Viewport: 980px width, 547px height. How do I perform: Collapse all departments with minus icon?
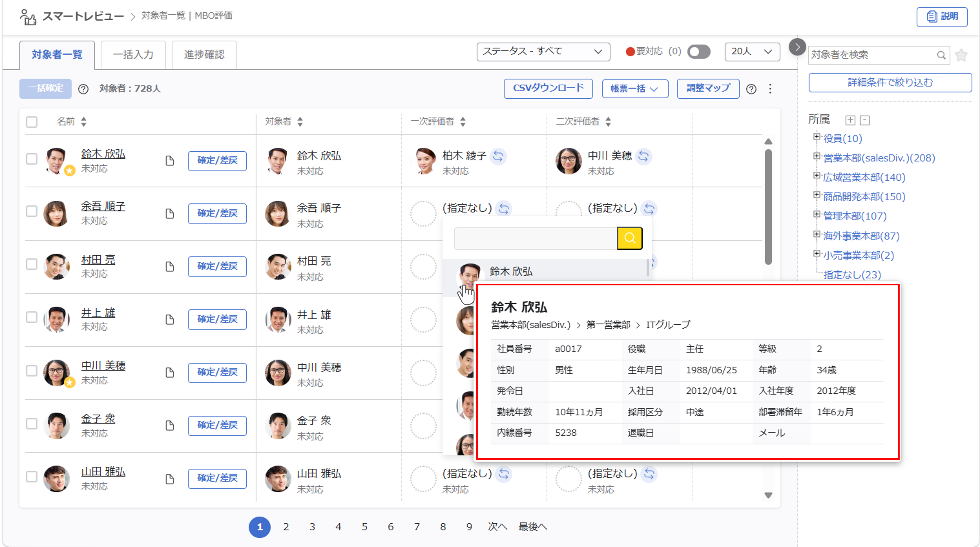coord(865,120)
